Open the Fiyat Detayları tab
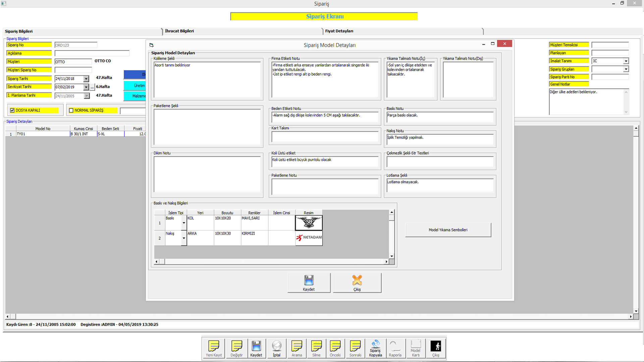The height and width of the screenshot is (362, 644). (x=339, y=31)
